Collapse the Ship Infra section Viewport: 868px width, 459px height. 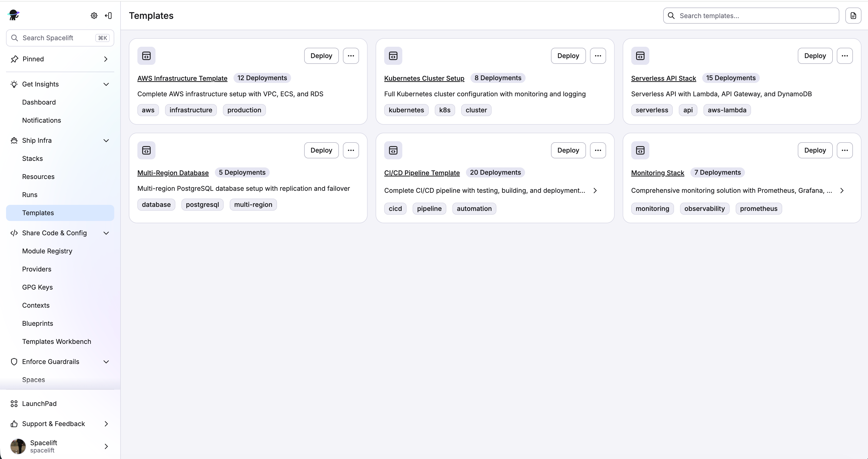pos(106,141)
